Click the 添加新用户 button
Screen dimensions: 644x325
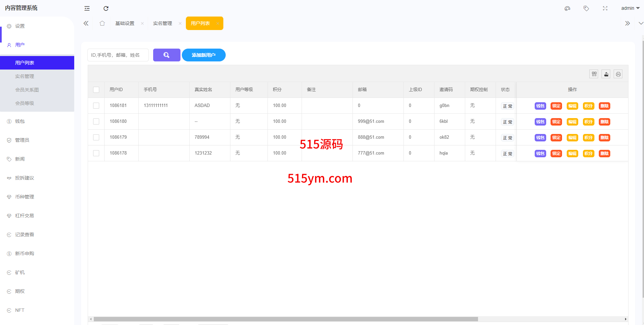coord(204,55)
